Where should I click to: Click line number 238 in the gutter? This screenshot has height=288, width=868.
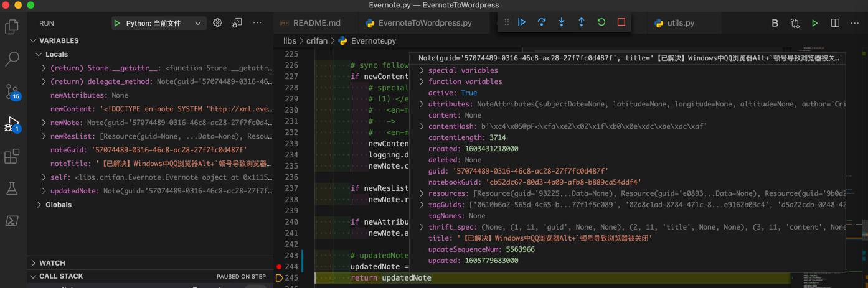[x=291, y=200]
